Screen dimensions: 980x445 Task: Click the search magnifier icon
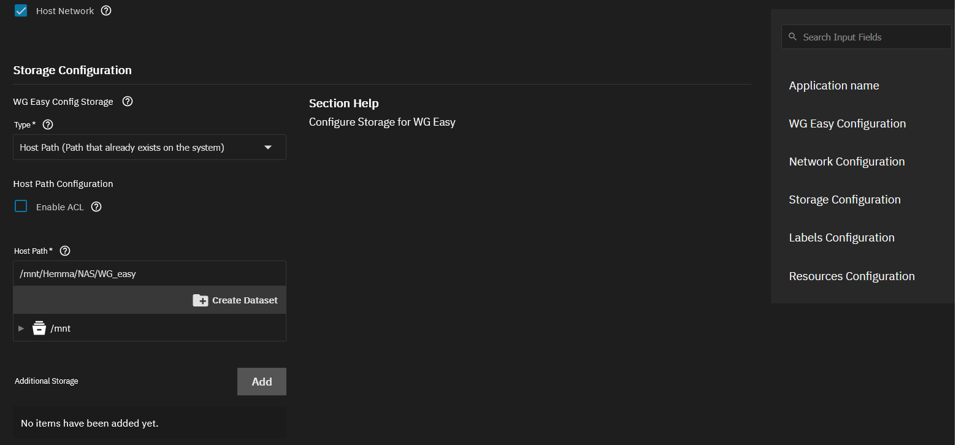click(x=792, y=37)
